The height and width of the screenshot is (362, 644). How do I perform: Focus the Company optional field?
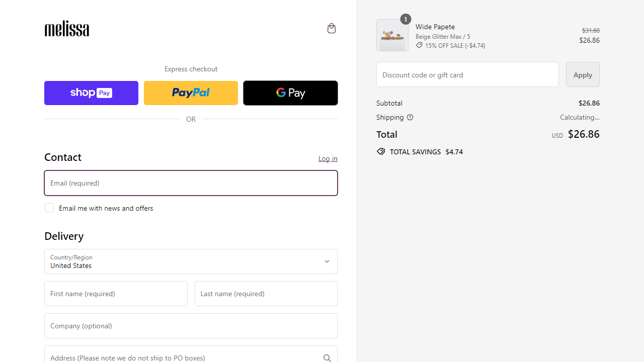(x=191, y=326)
